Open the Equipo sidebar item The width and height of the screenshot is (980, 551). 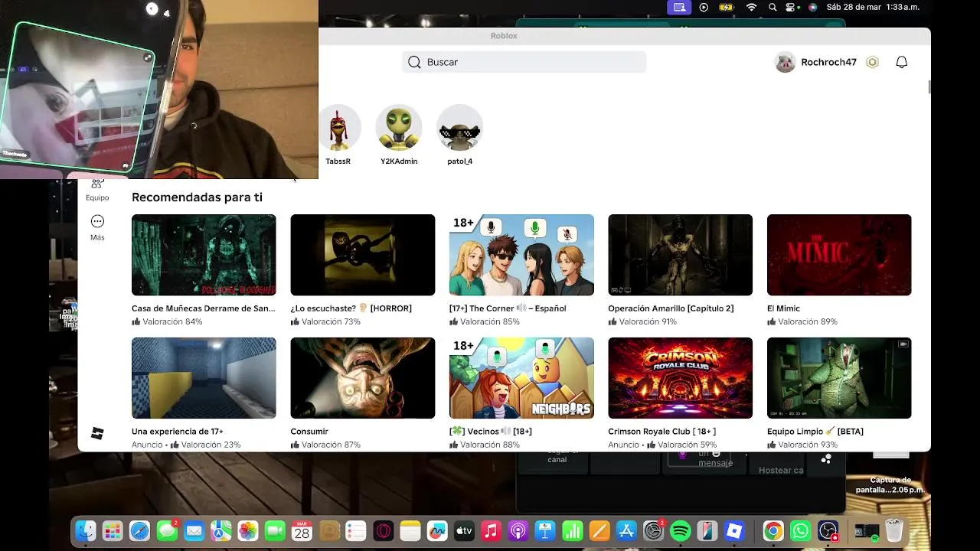pos(97,191)
